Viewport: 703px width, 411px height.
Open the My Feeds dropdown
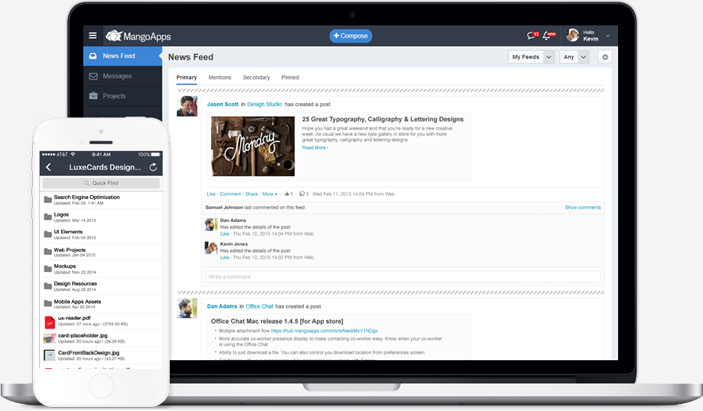[x=531, y=57]
